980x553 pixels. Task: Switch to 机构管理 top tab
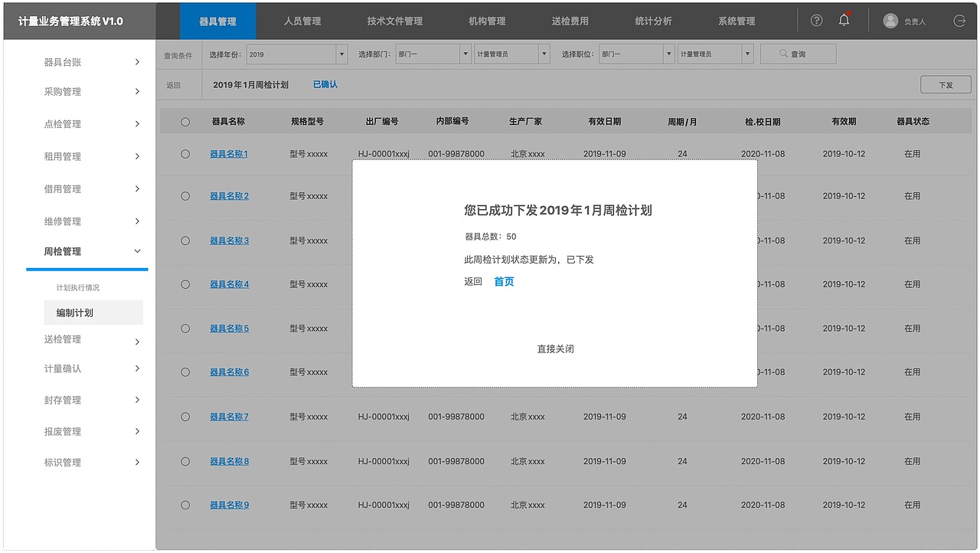point(487,21)
